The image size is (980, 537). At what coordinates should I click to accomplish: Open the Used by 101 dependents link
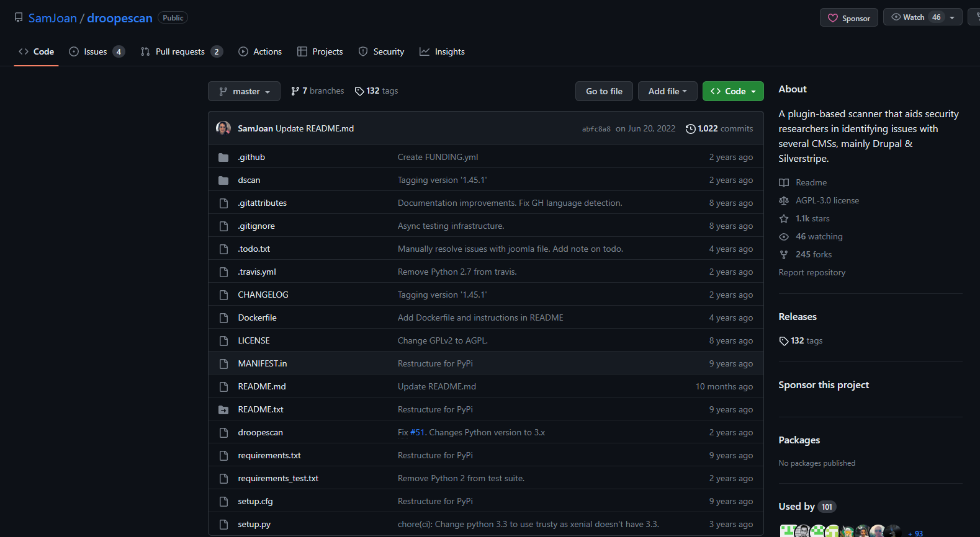(807, 507)
